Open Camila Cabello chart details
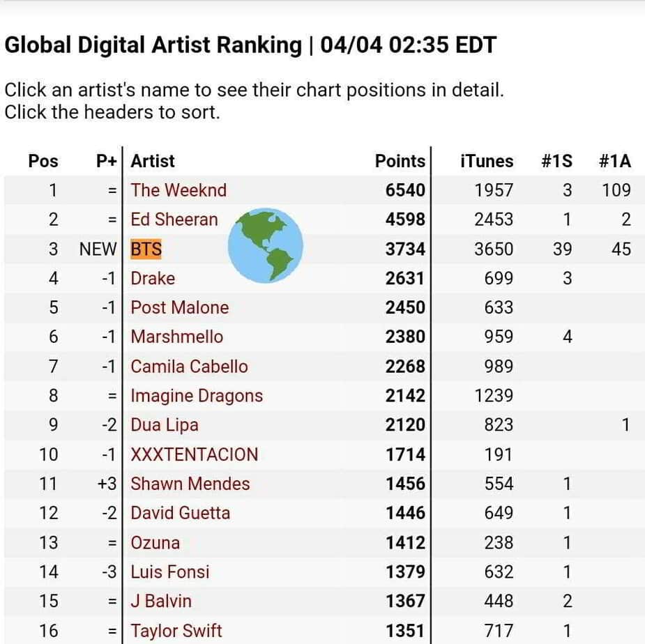Image resolution: width=645 pixels, height=644 pixels. pyautogui.click(x=189, y=366)
